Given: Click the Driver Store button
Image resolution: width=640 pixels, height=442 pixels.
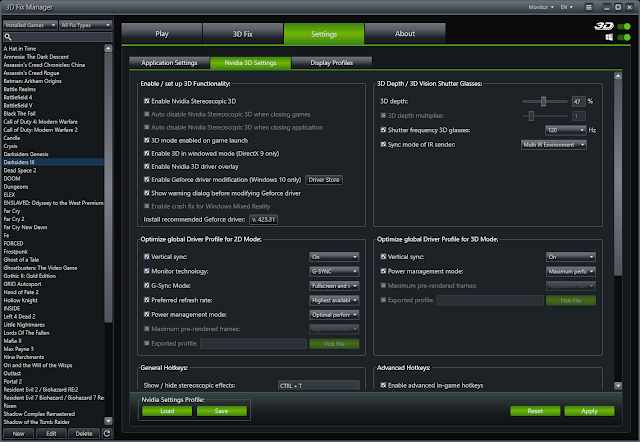Looking at the screenshot, I should tap(324, 180).
